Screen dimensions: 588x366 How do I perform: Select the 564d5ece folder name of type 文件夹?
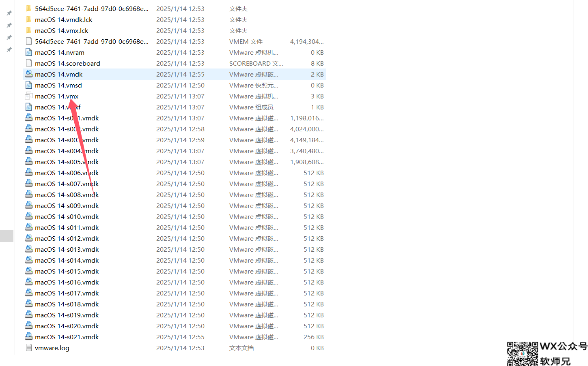click(92, 9)
